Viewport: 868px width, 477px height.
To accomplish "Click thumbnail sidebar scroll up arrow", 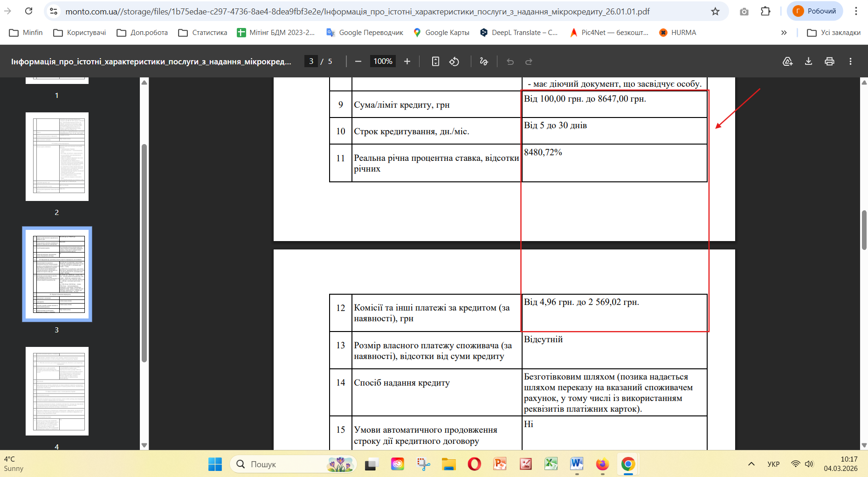I will 144,83.
